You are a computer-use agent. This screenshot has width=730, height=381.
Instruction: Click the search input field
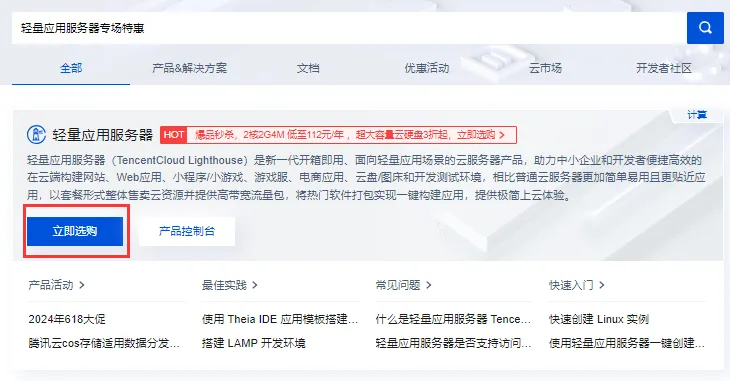click(349, 28)
